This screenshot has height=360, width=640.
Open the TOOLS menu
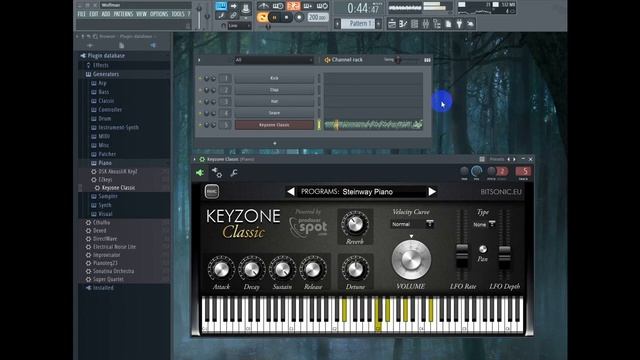pyautogui.click(x=178, y=14)
